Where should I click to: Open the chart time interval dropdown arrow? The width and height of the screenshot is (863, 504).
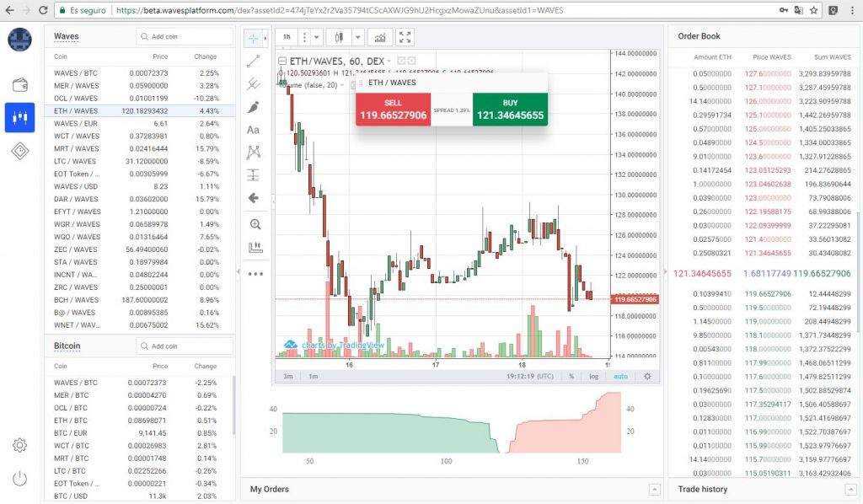coord(317,37)
